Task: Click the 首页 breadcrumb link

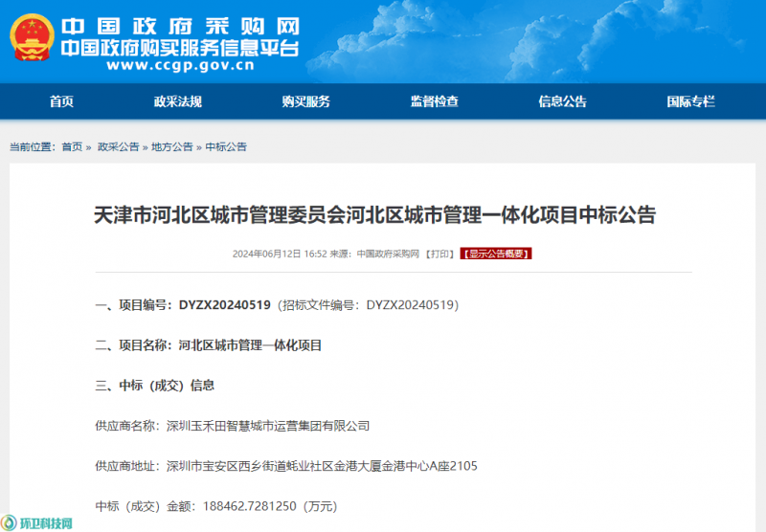Action: tap(72, 147)
